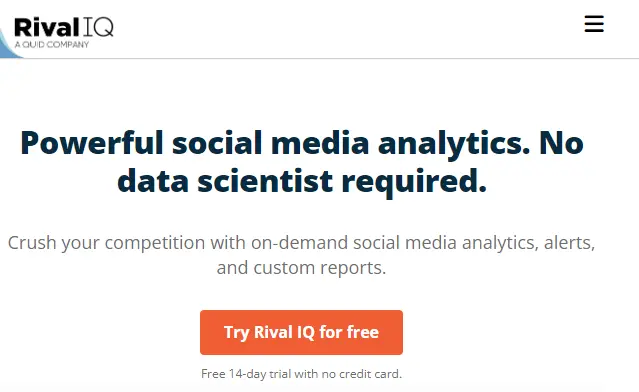The image size is (639, 392).
Task: Click the word 'required.' in headline
Action: (414, 182)
